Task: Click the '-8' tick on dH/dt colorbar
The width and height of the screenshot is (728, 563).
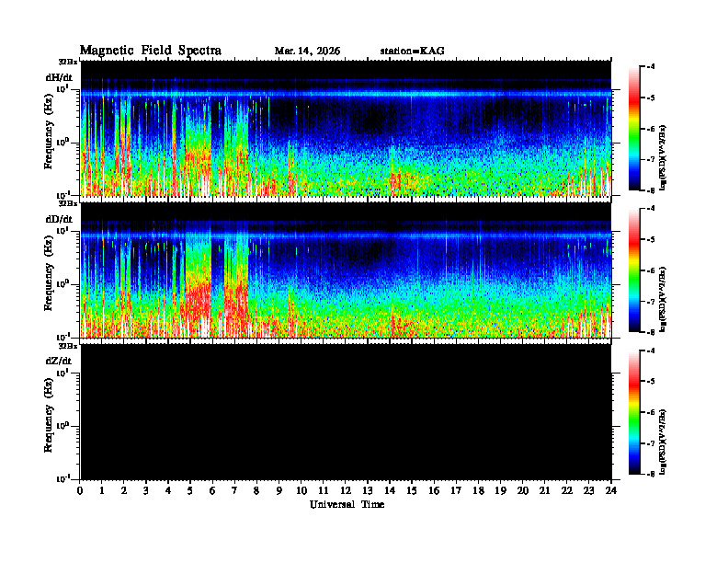Action: coord(651,190)
